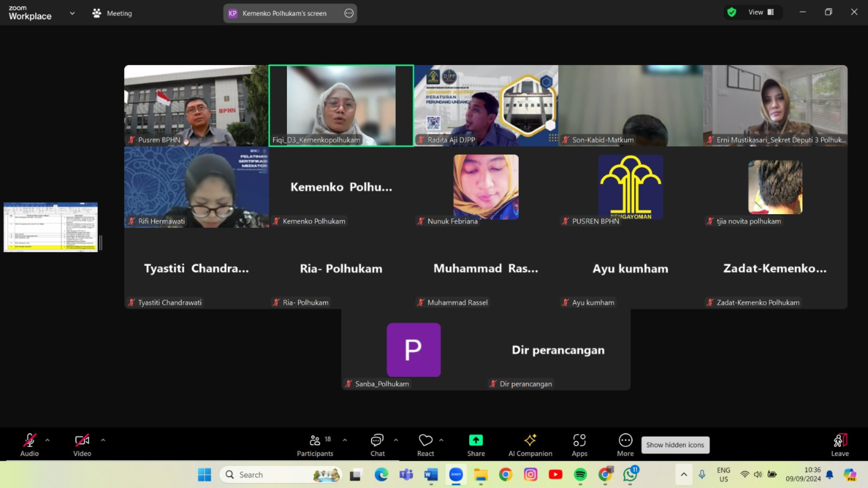
Task: Select the Dir perancangan participant tile
Action: click(x=558, y=349)
